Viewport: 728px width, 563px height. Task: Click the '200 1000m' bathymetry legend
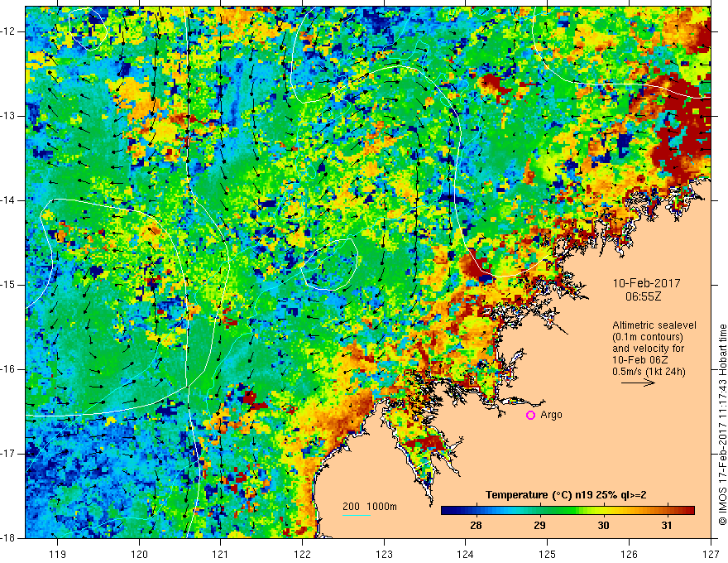point(370,507)
